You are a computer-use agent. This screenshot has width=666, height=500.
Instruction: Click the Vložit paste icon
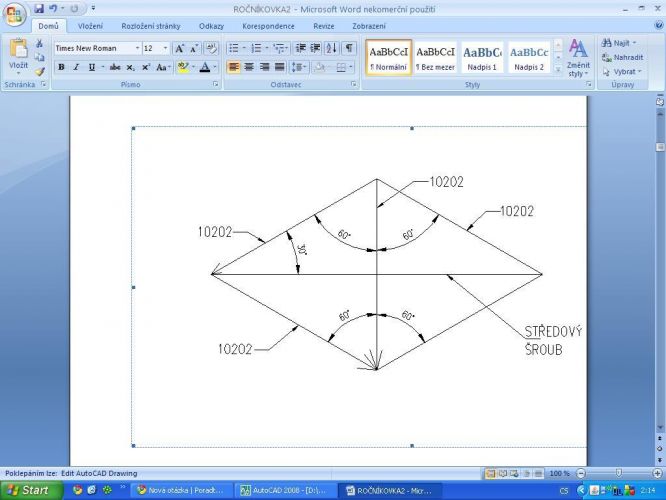point(18,49)
